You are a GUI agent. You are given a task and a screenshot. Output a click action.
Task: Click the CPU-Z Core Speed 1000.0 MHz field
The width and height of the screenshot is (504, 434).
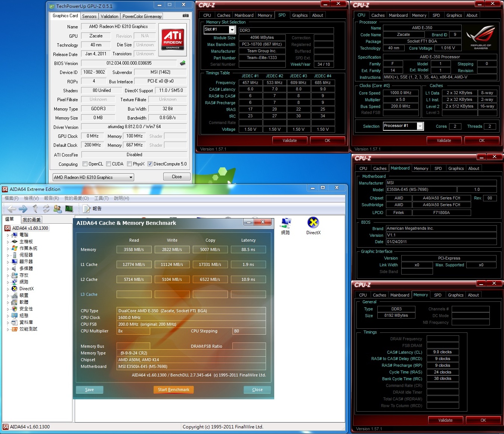(401, 93)
